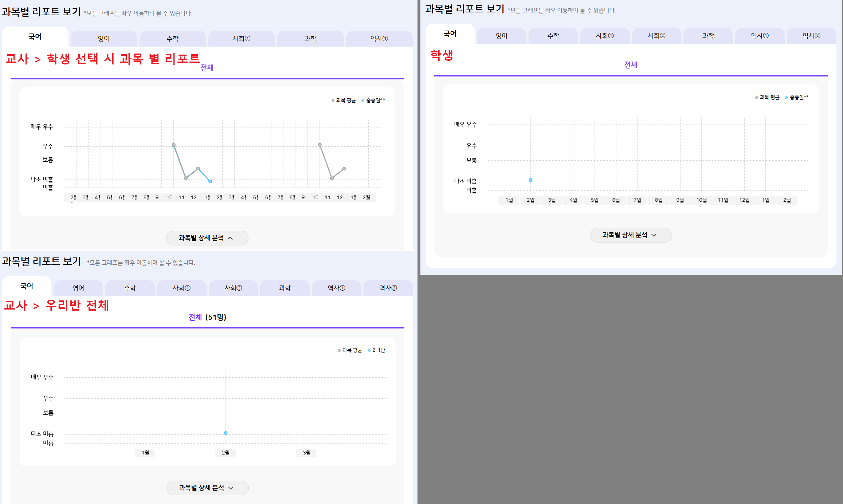Click the 3월 axis label in 우리반 전체 chart
Image resolution: width=843 pixels, height=504 pixels.
point(306,453)
